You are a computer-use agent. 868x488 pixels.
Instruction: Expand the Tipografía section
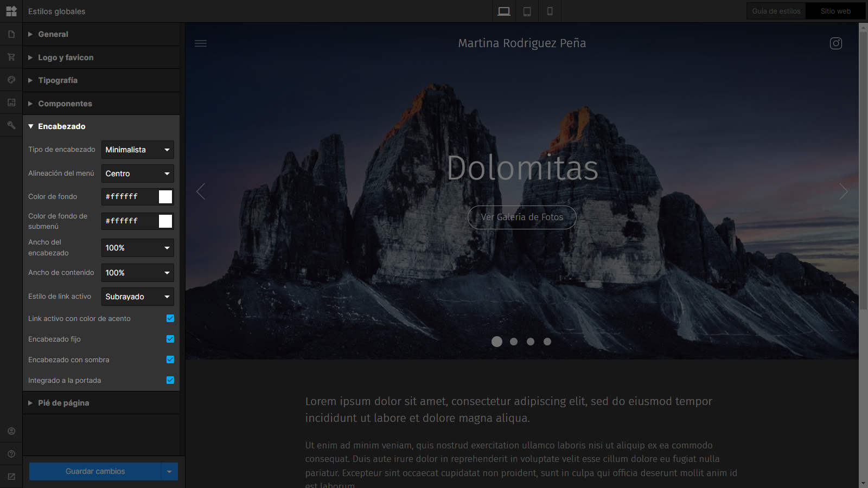pyautogui.click(x=58, y=80)
